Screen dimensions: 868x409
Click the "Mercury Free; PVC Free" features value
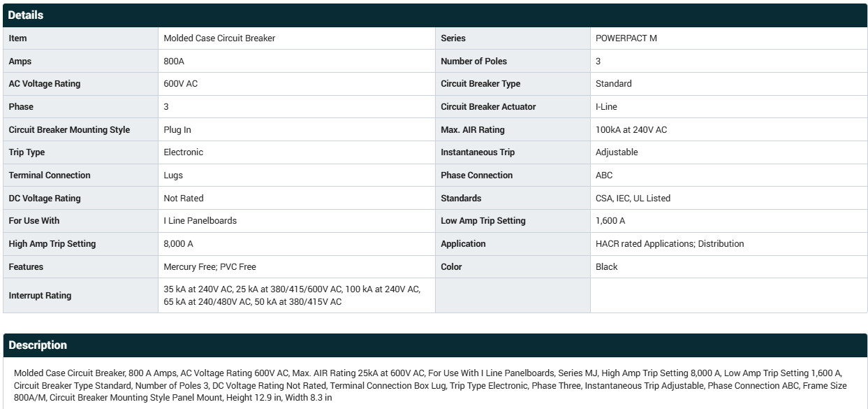point(210,267)
